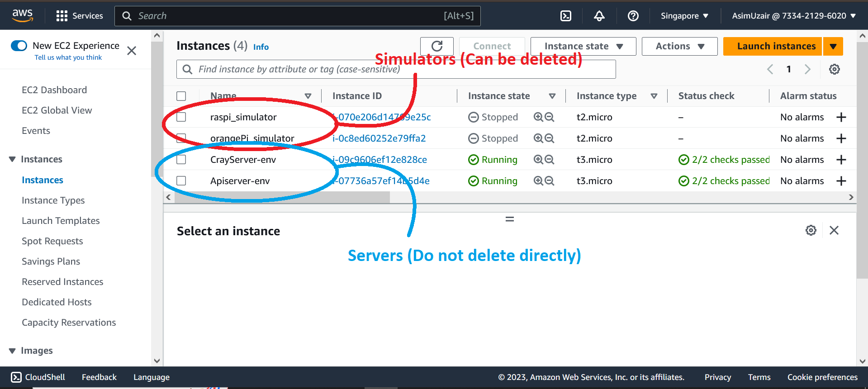Go to Events page

pos(36,131)
